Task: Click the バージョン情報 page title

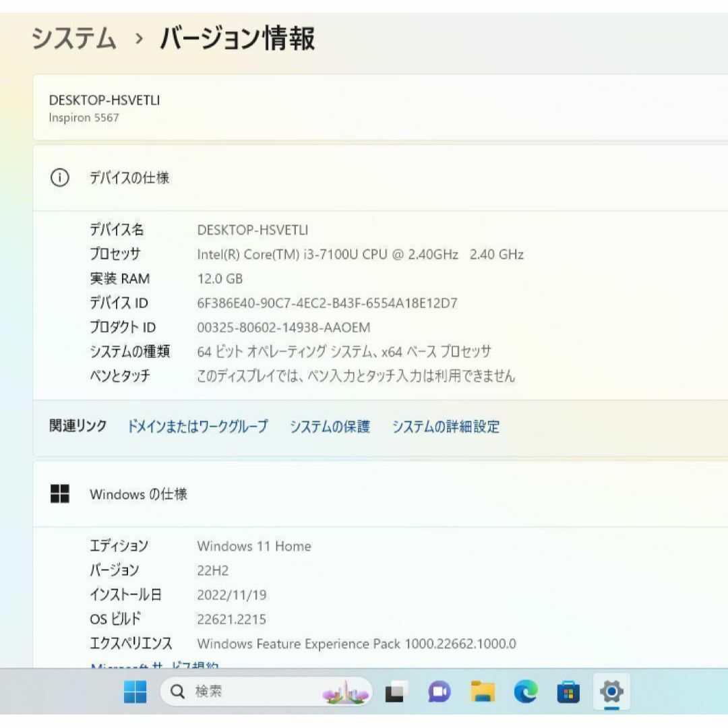Action: 237,38
